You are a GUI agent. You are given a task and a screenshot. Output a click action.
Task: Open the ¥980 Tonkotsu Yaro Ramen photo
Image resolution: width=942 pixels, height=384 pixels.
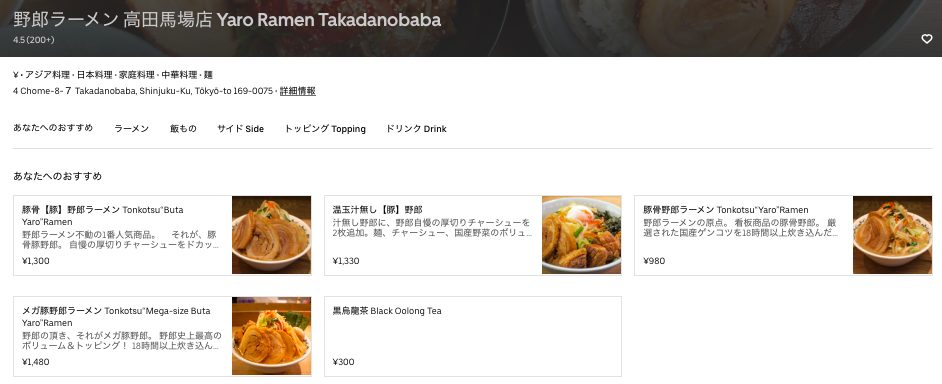[x=892, y=235]
